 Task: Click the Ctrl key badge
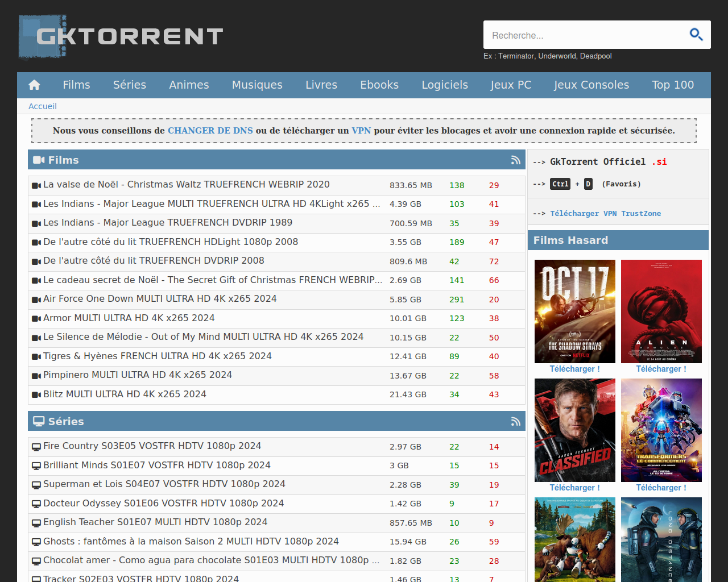pyautogui.click(x=560, y=184)
